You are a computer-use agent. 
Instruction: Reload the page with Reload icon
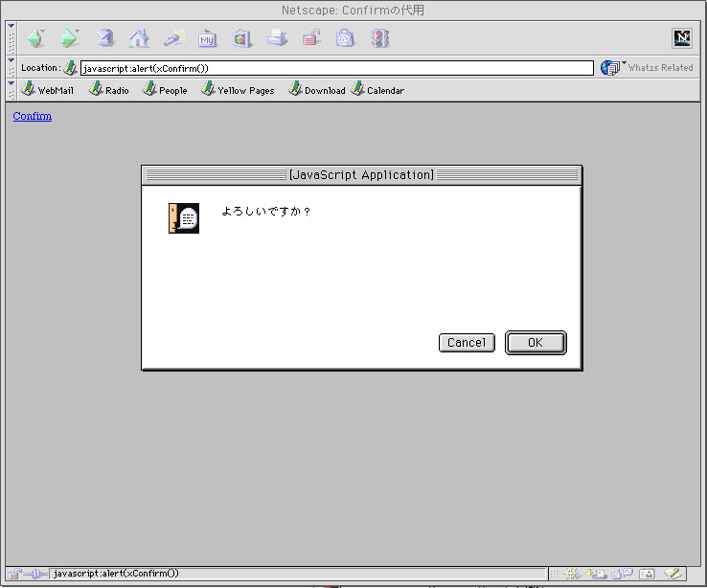pyautogui.click(x=104, y=38)
